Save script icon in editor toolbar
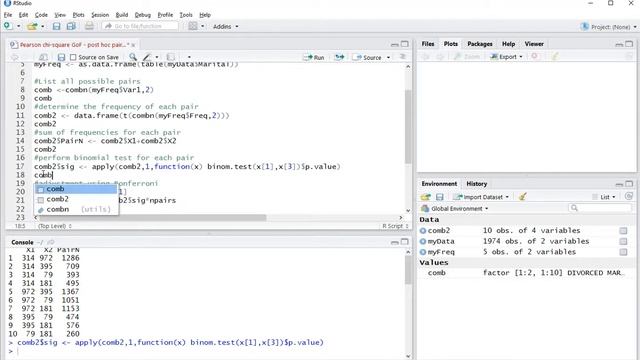 (x=61, y=57)
